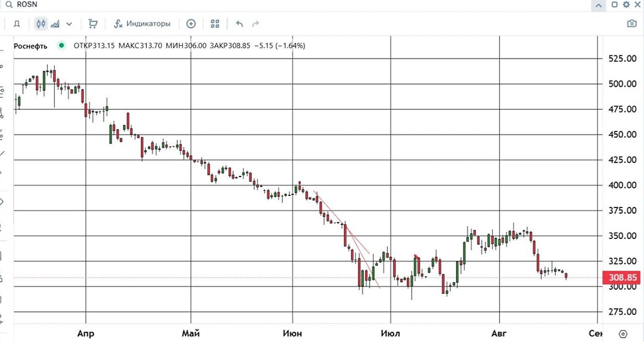Click the ЗАКР308.85 close price value
The width and height of the screenshot is (644, 342).
coord(230,46)
